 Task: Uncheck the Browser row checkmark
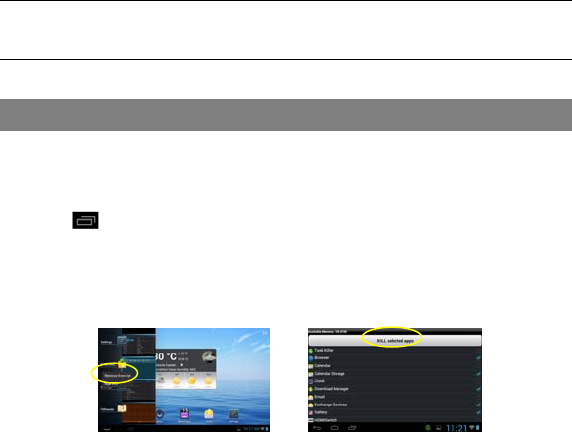(478, 358)
